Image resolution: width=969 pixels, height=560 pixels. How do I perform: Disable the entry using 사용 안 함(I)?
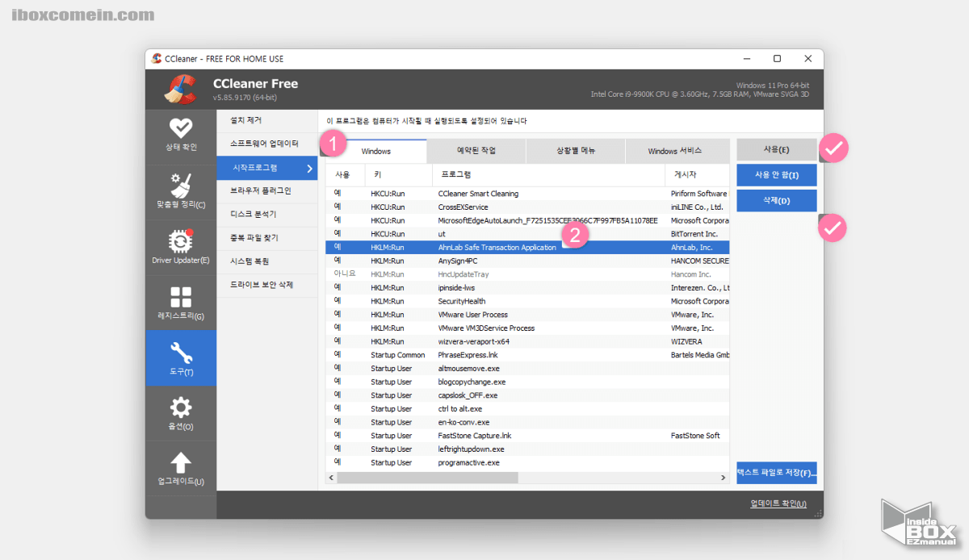(x=775, y=174)
